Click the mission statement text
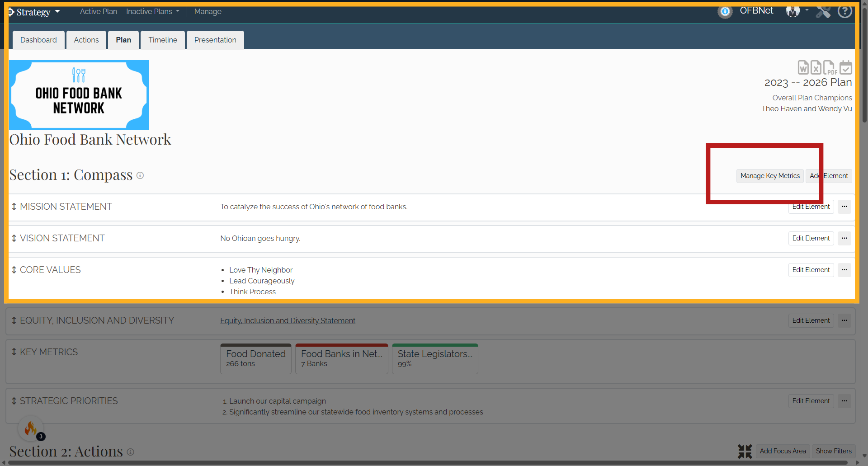Screen dimensions: 868x466 click(314, 207)
